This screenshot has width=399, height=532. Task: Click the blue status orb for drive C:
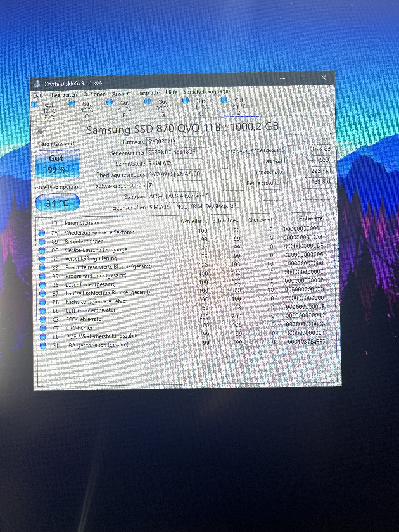point(72,103)
